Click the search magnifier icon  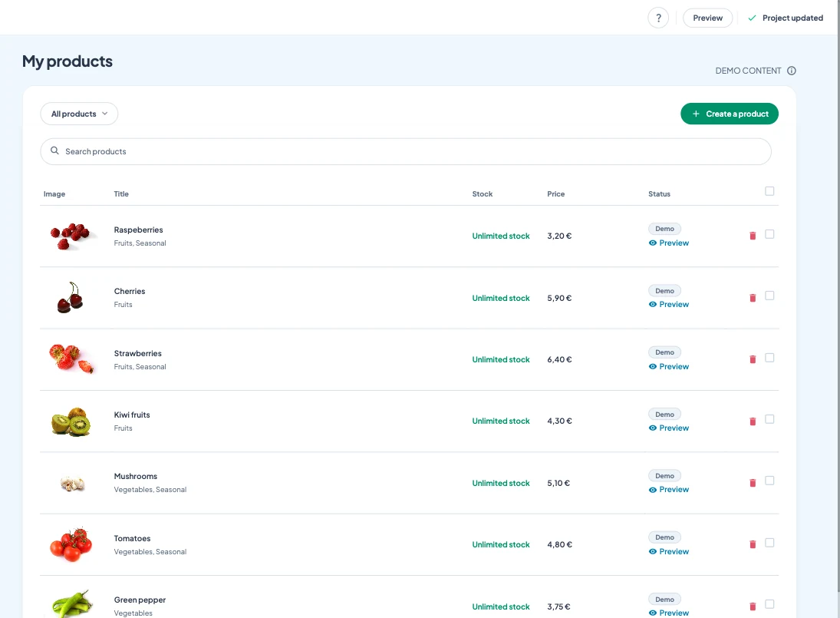point(54,150)
